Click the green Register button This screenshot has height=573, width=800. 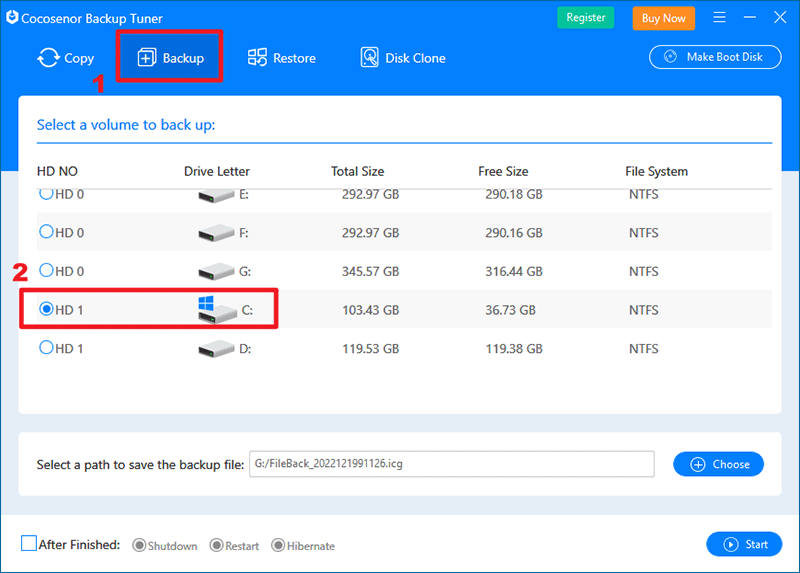(x=585, y=17)
